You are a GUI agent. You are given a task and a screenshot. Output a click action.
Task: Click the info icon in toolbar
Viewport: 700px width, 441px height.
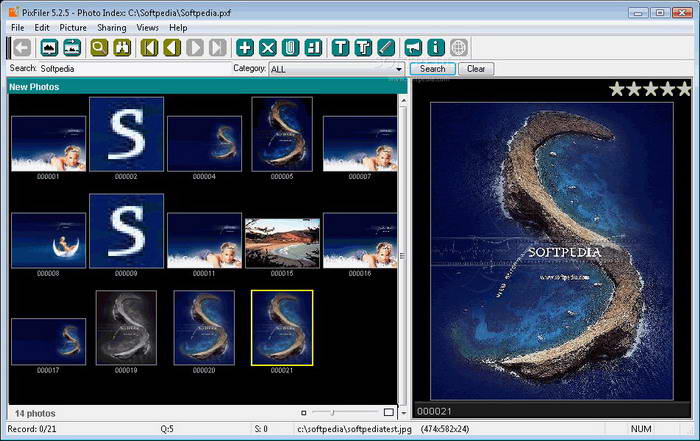pos(436,47)
